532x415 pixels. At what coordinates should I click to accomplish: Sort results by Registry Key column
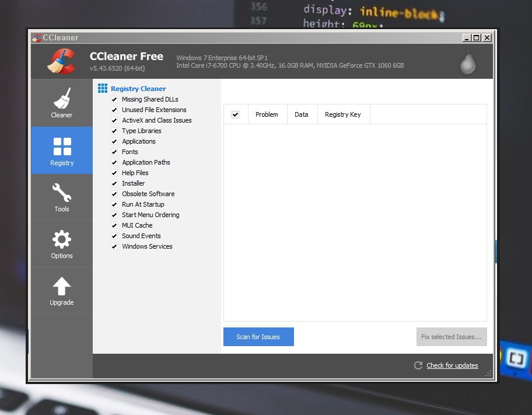(344, 114)
